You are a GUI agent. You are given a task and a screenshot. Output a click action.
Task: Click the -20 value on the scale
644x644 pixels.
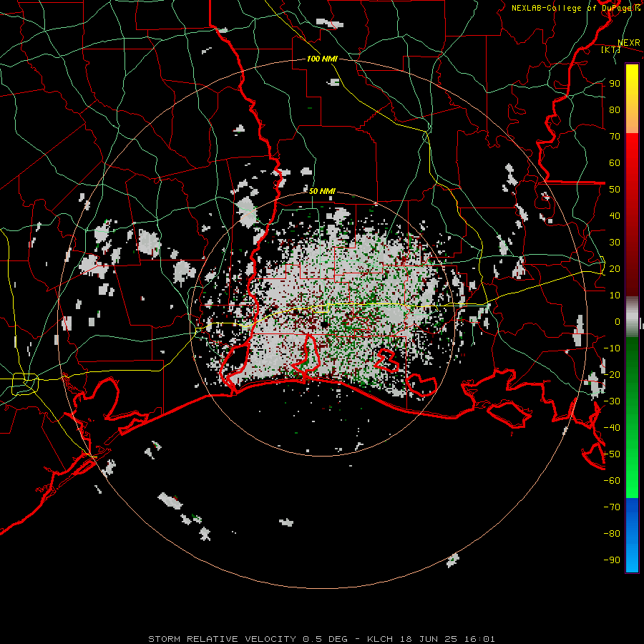pos(612,374)
